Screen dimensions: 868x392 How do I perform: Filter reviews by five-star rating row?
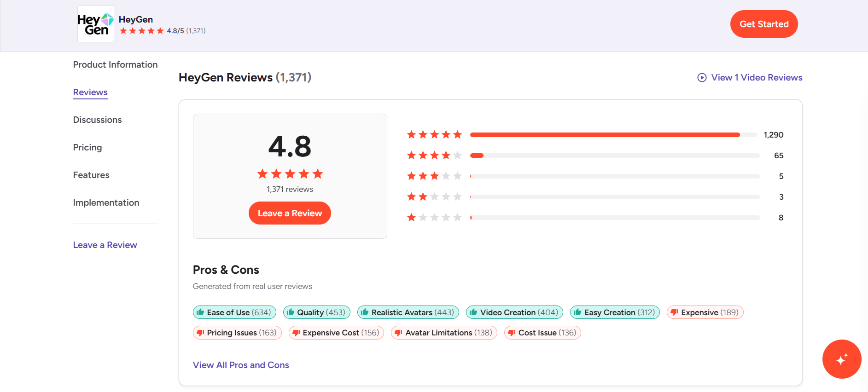[595, 135]
